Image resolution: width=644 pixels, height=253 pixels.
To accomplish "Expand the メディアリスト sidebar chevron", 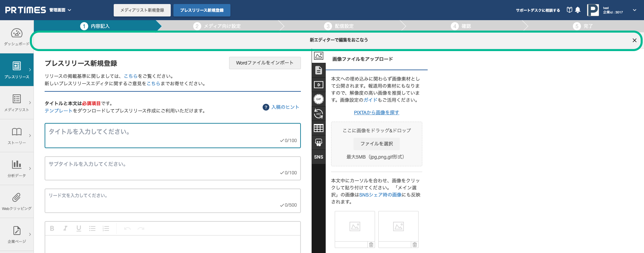I will (30, 103).
